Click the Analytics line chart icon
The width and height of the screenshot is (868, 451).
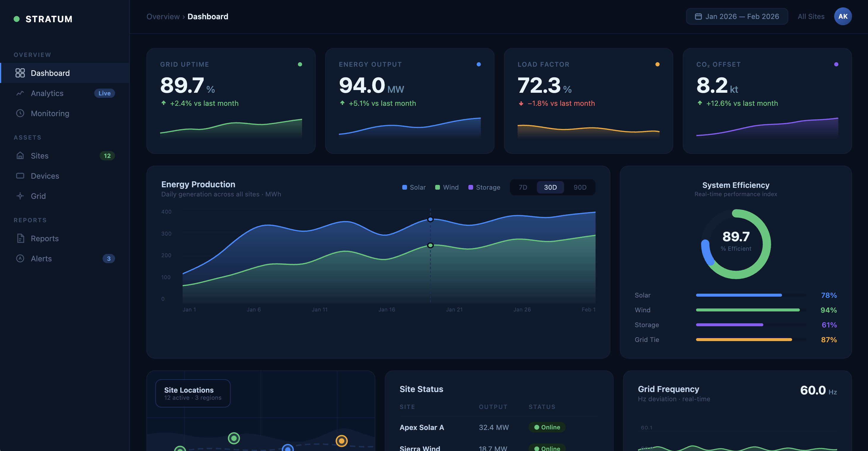coord(20,93)
